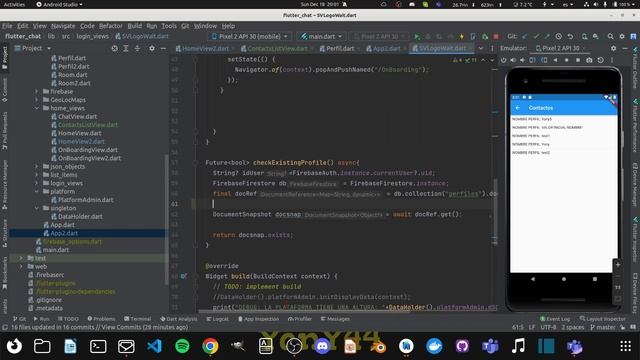Open Emulator panel settings gear
The width and height of the screenshot is (640, 360).
tap(613, 48)
